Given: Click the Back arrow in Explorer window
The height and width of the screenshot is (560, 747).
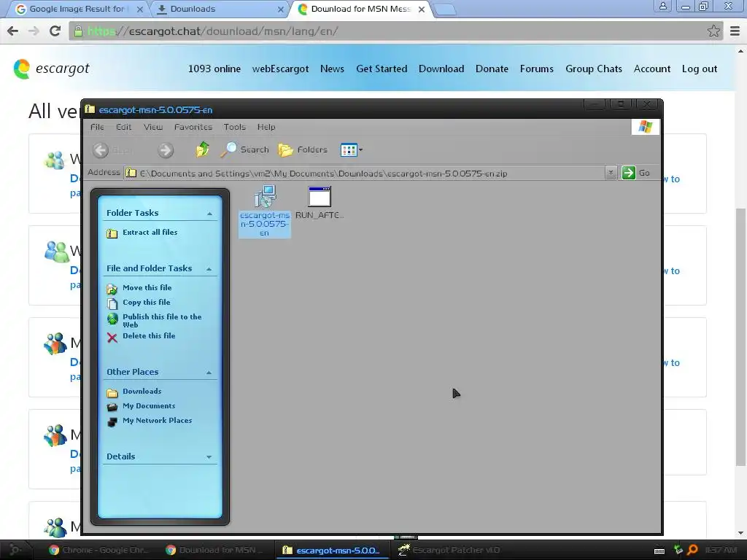Looking at the screenshot, I should click(x=101, y=150).
